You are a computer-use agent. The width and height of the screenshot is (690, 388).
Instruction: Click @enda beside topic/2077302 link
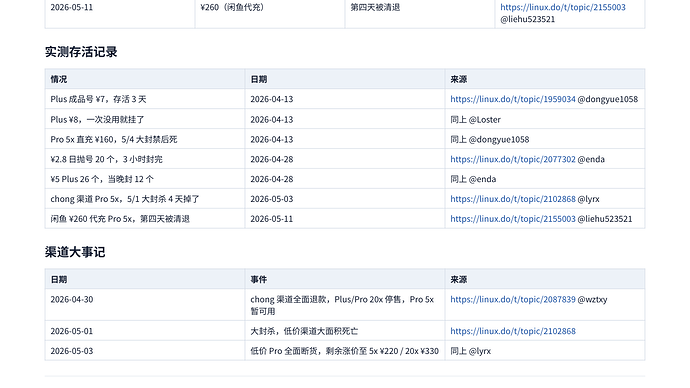[x=591, y=159]
